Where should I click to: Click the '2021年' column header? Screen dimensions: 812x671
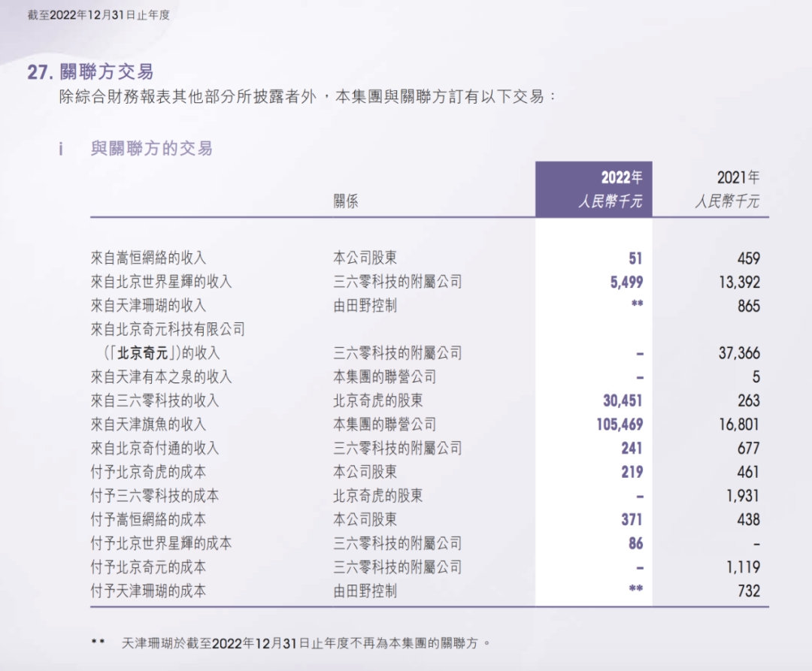point(738,177)
